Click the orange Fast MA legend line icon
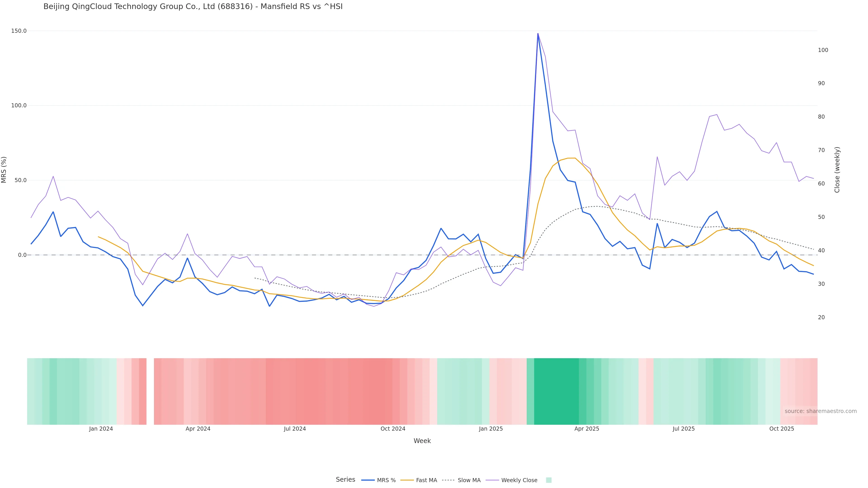This screenshot has width=868, height=488. [x=407, y=480]
